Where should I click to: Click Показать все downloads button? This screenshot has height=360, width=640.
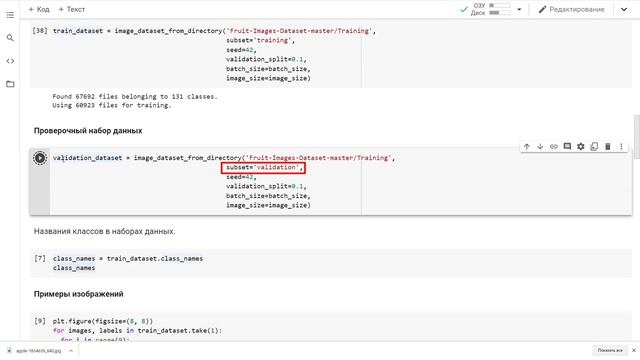610,351
